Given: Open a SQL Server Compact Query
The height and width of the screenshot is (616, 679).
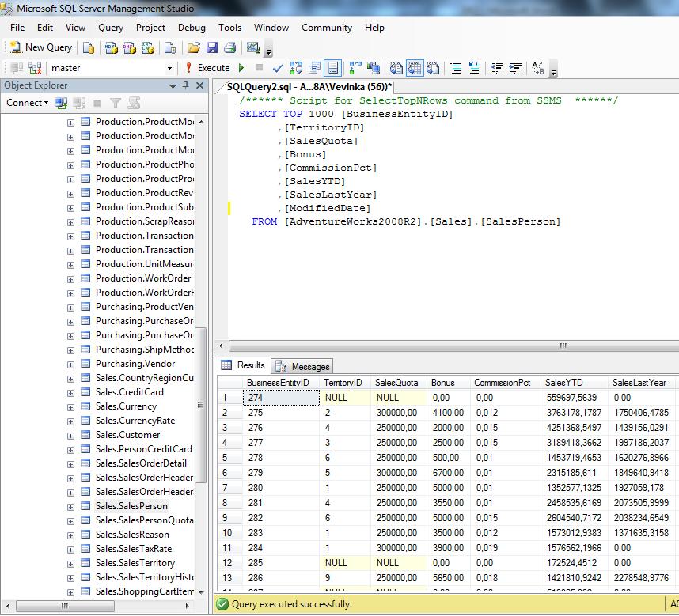Looking at the screenshot, I should [170, 47].
